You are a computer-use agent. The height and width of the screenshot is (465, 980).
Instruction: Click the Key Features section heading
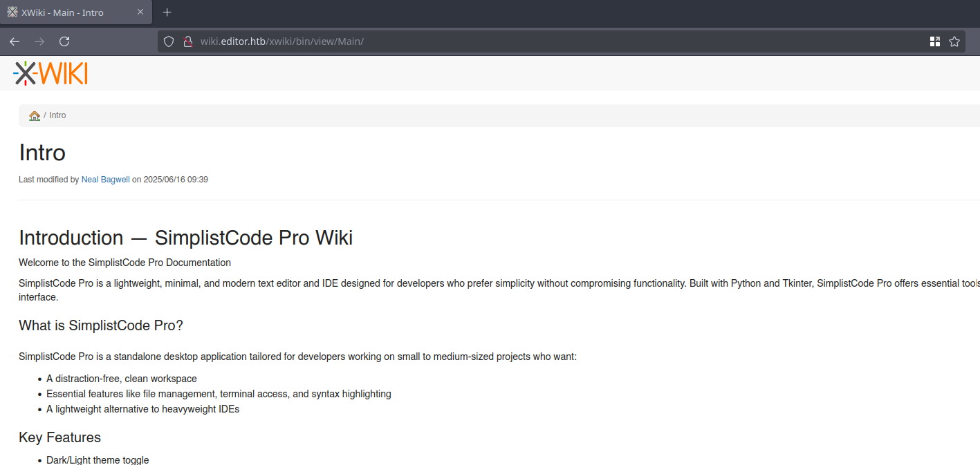[59, 437]
